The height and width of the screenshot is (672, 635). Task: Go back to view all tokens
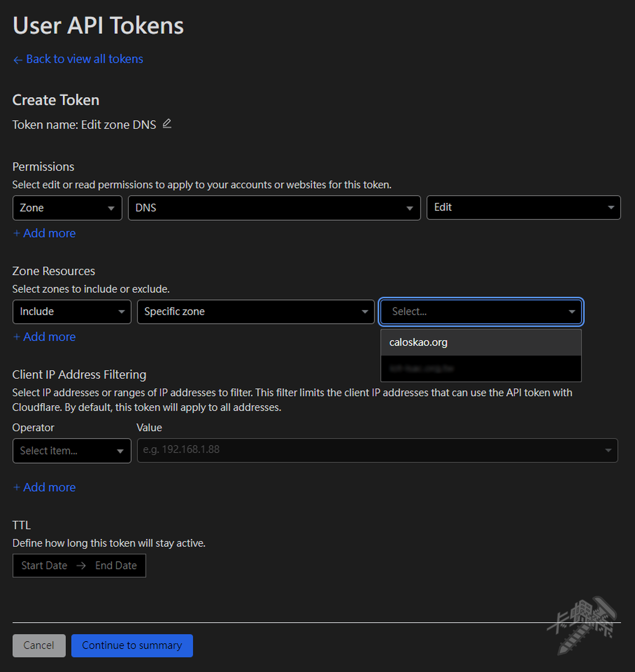click(x=84, y=59)
